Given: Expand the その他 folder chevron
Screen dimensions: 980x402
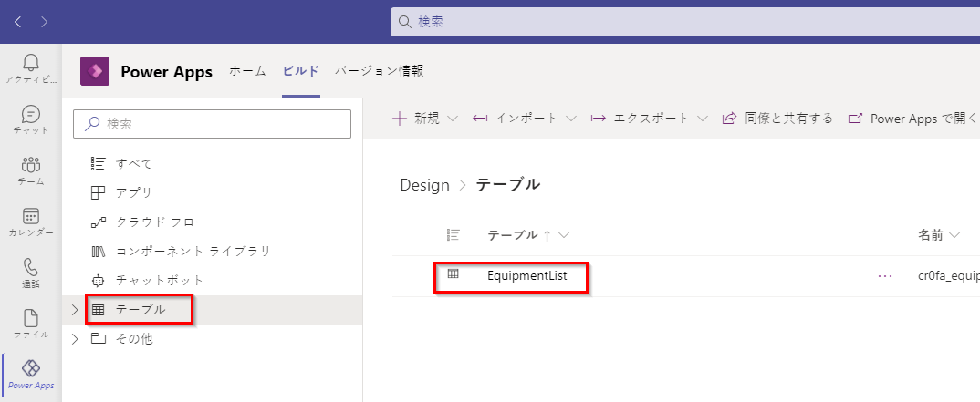Looking at the screenshot, I should (x=75, y=339).
